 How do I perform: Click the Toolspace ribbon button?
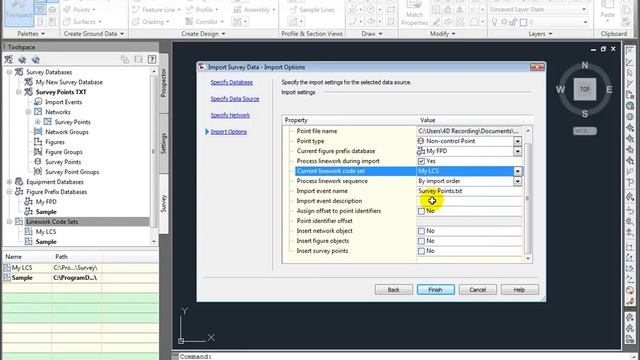coord(19,12)
